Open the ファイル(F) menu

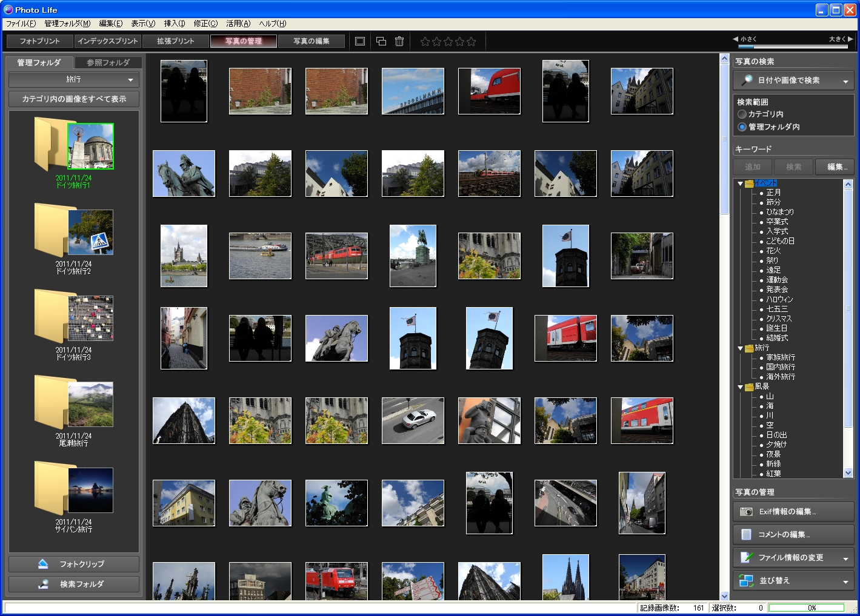click(x=21, y=24)
